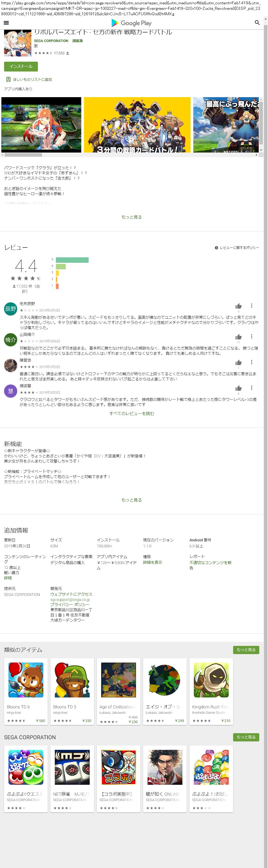Screen dimensions: 268x868
Task: Click the screenshot gallery horizontal scrollbar
Action: click(x=23, y=155)
